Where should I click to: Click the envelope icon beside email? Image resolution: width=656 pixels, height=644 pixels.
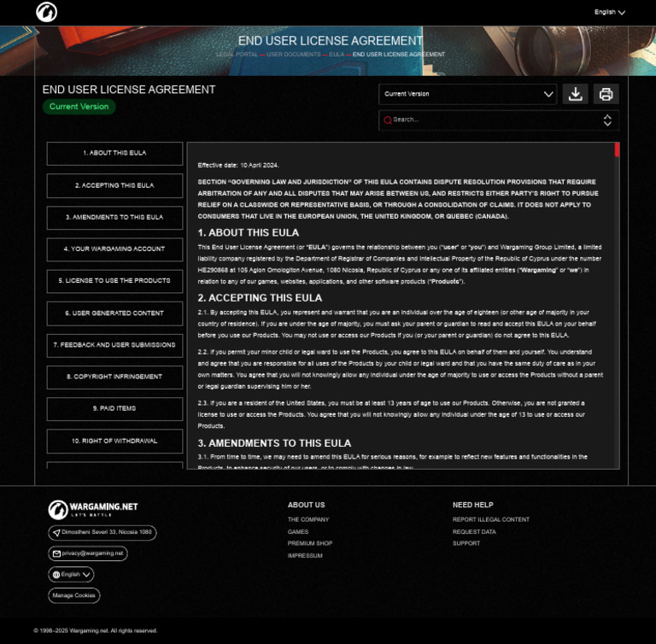(56, 553)
